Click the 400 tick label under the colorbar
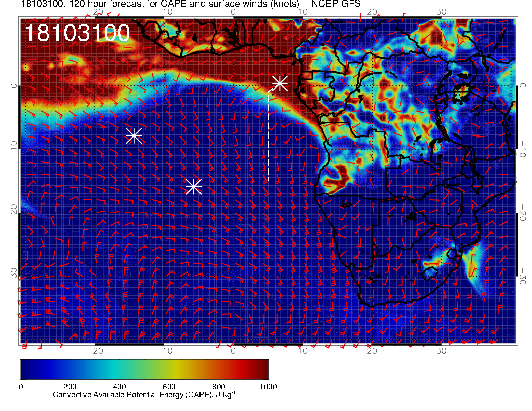532x411 pixels. [119, 387]
